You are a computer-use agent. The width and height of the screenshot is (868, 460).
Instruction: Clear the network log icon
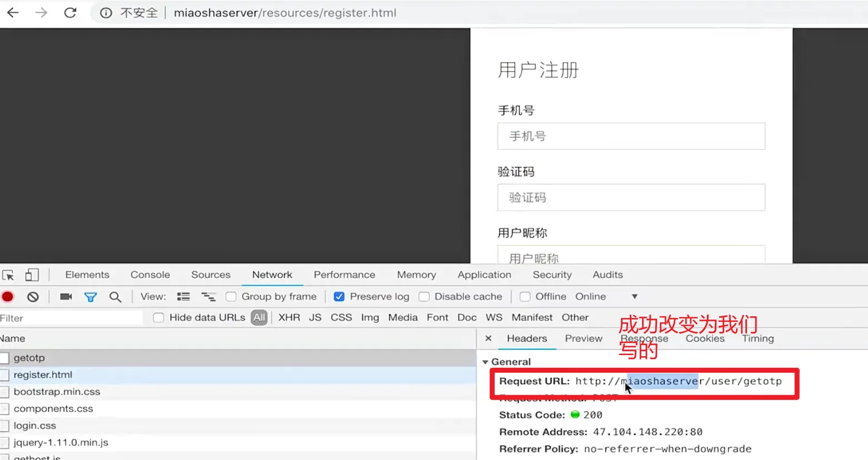point(33,297)
